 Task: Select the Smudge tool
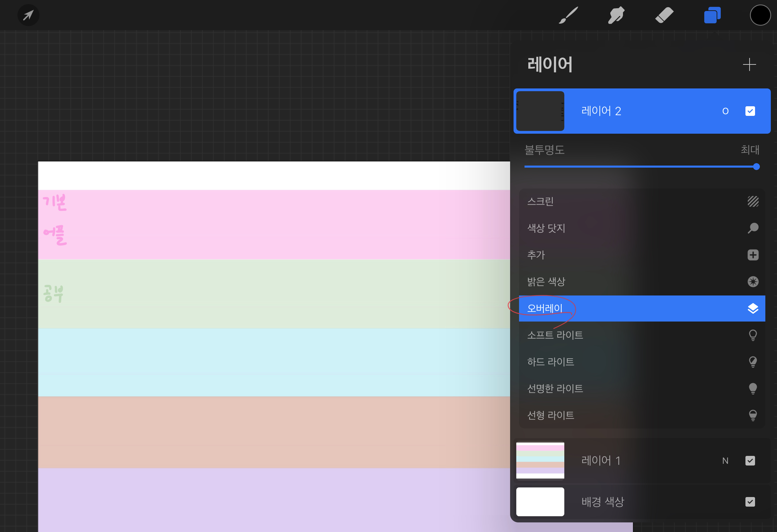point(616,15)
